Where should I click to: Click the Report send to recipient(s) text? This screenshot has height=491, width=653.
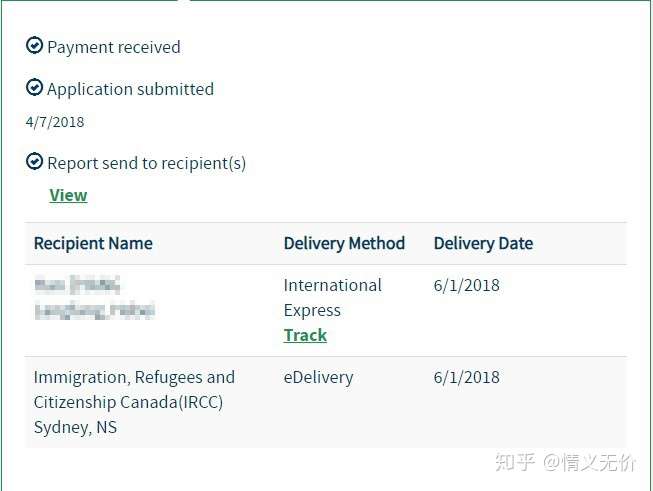147,163
